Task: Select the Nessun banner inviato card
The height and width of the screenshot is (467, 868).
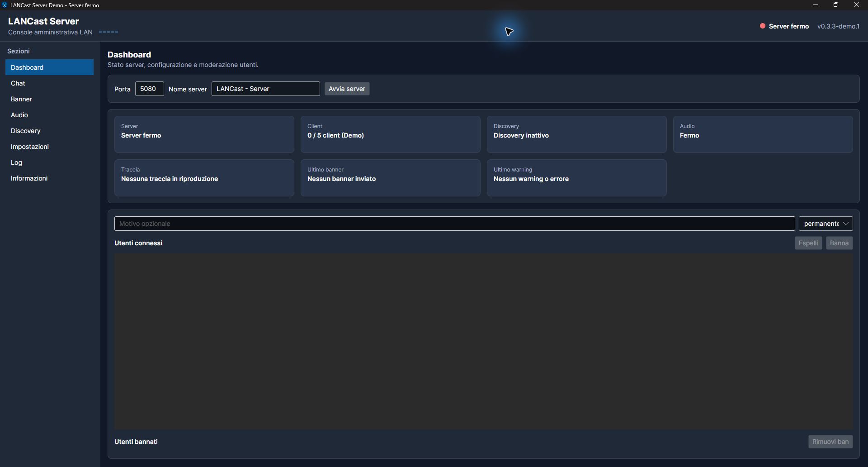Action: (x=391, y=178)
